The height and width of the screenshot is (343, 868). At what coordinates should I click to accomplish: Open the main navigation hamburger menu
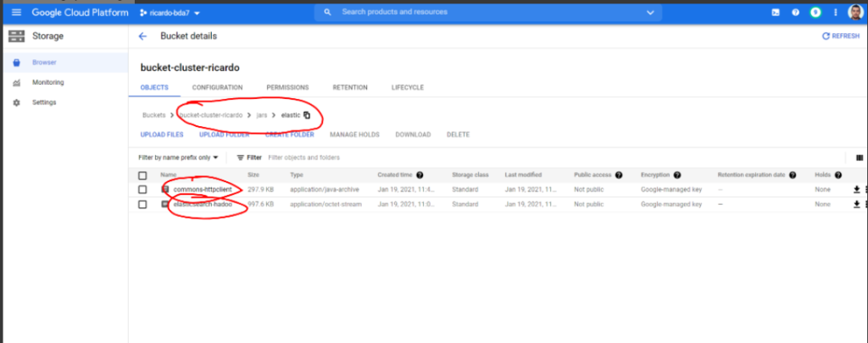pos(16,12)
